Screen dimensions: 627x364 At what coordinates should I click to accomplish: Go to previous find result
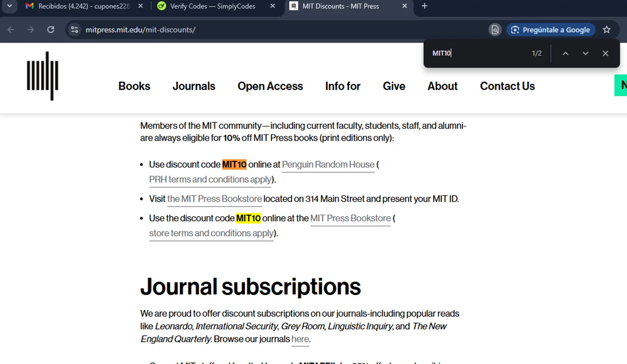(565, 53)
